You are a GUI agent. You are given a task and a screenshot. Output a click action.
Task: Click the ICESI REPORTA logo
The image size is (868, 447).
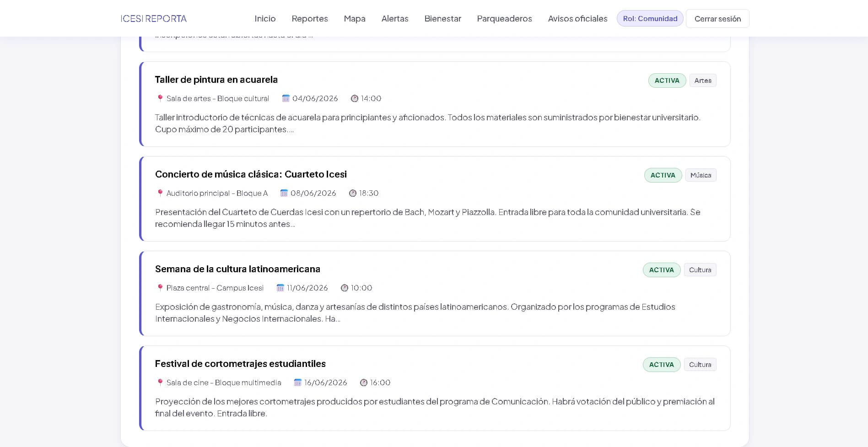point(154,19)
